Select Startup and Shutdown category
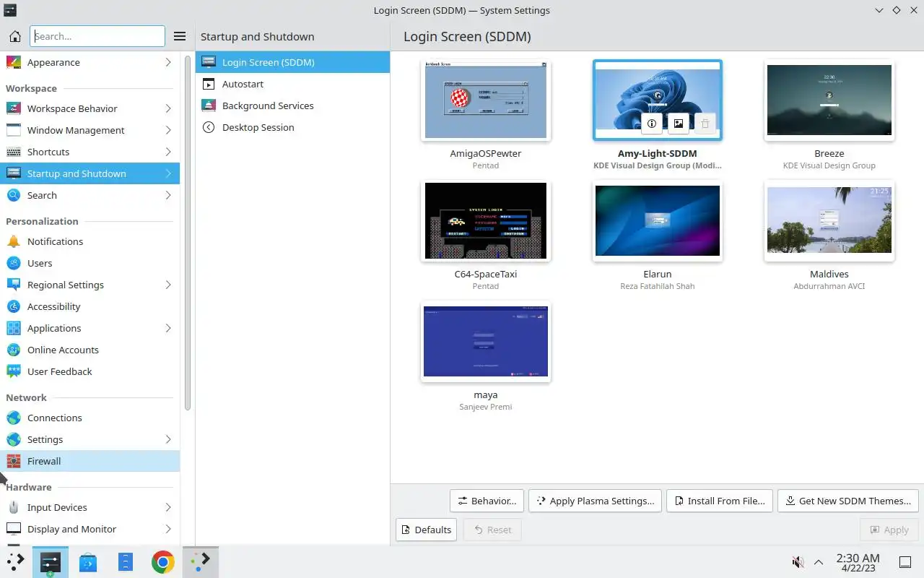The height and width of the screenshot is (578, 924). [90, 173]
